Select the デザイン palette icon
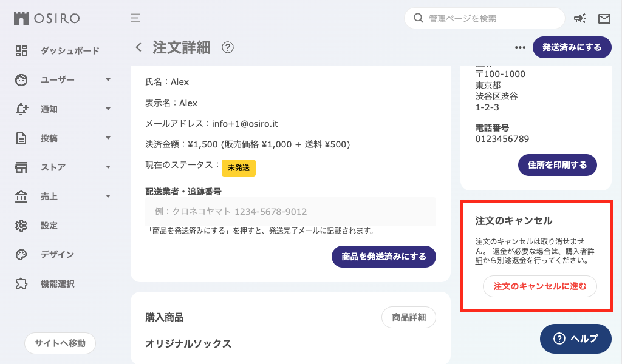Screen dimensions: 622x364 coord(22,254)
